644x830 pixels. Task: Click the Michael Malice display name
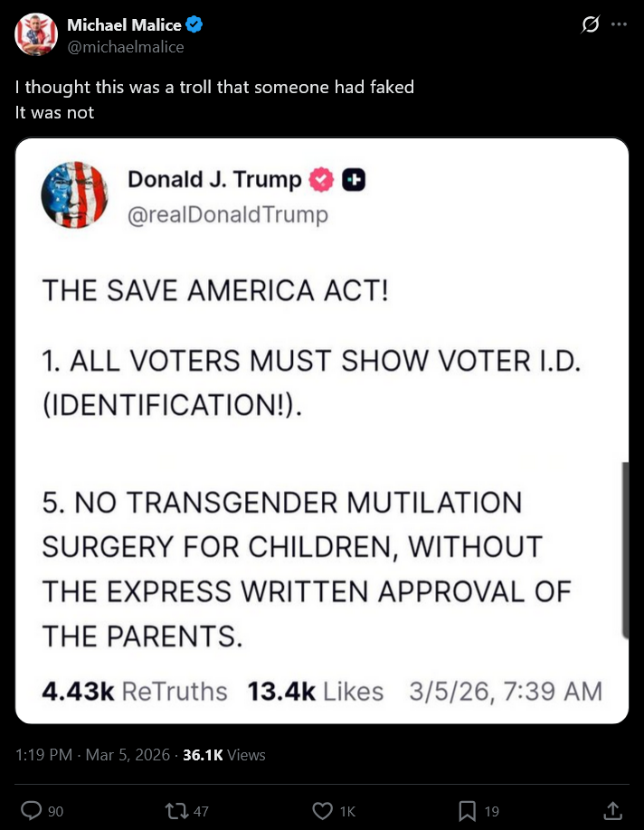click(x=124, y=24)
